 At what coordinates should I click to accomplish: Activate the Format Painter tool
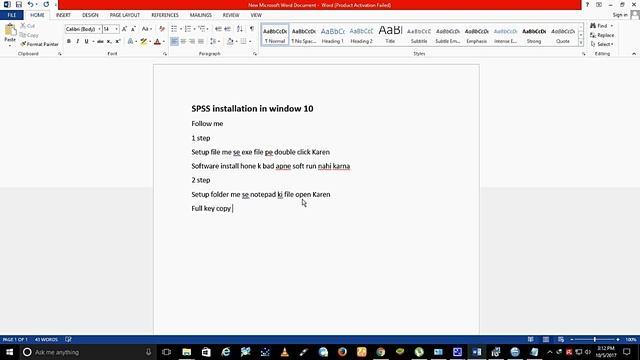coord(39,44)
